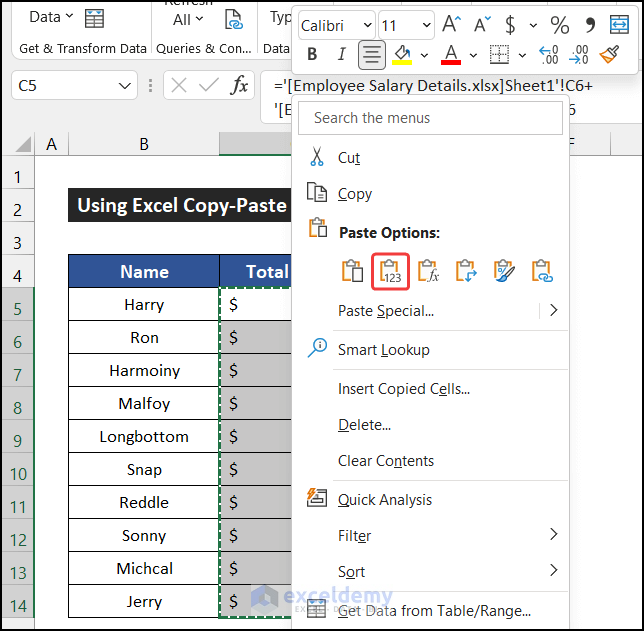The height and width of the screenshot is (631, 644).
Task: Click the Percent Style icon
Action: 559,24
